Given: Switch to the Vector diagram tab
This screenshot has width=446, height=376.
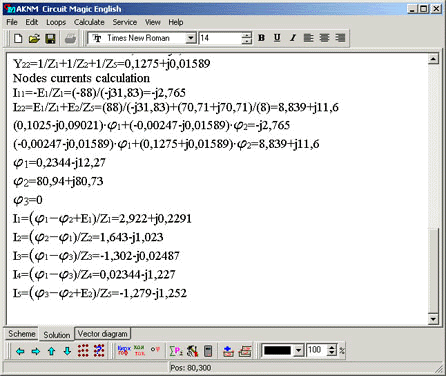Looking at the screenshot, I should pos(103,334).
